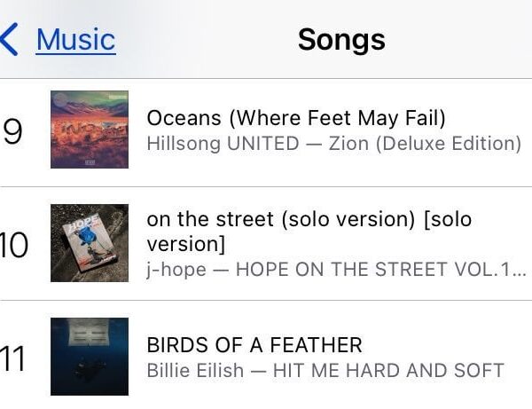Open the Billie Eilish album cover thumbnail
Screen dimensions: 532x409
point(89,357)
